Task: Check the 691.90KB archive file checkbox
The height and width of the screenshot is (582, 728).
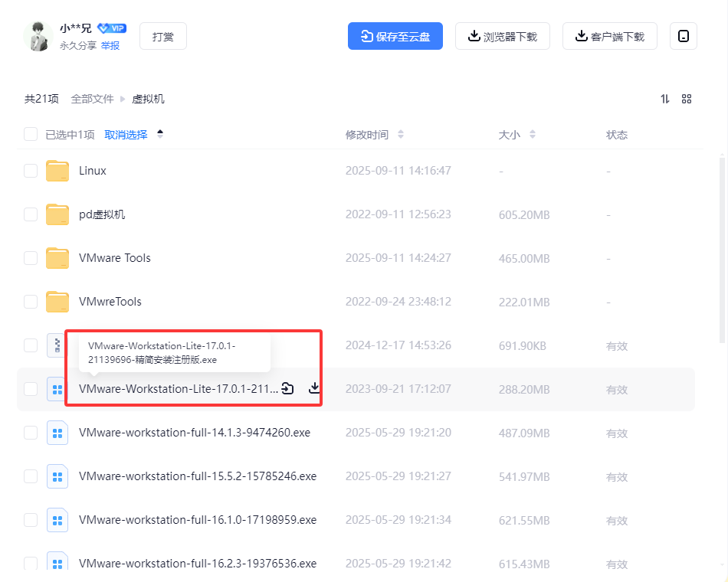Action: point(31,345)
